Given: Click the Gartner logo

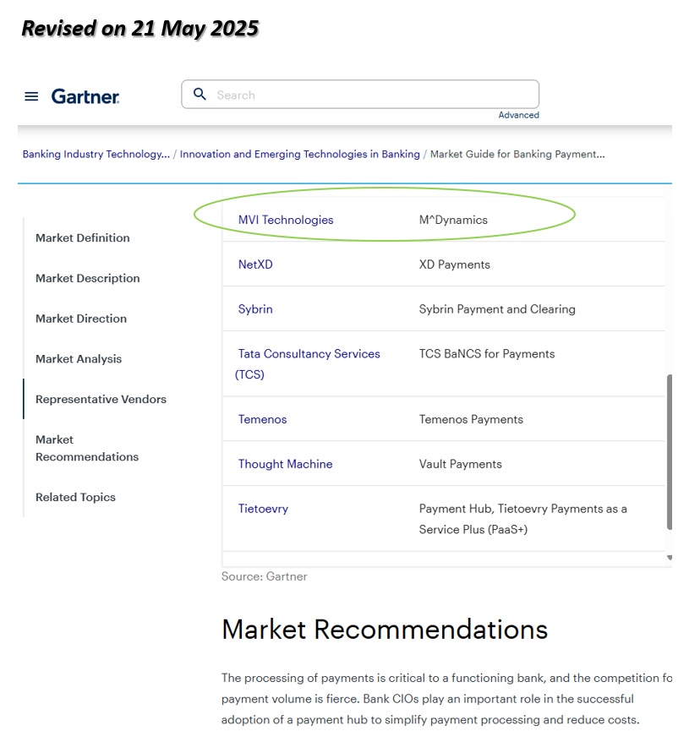Looking at the screenshot, I should [x=85, y=96].
